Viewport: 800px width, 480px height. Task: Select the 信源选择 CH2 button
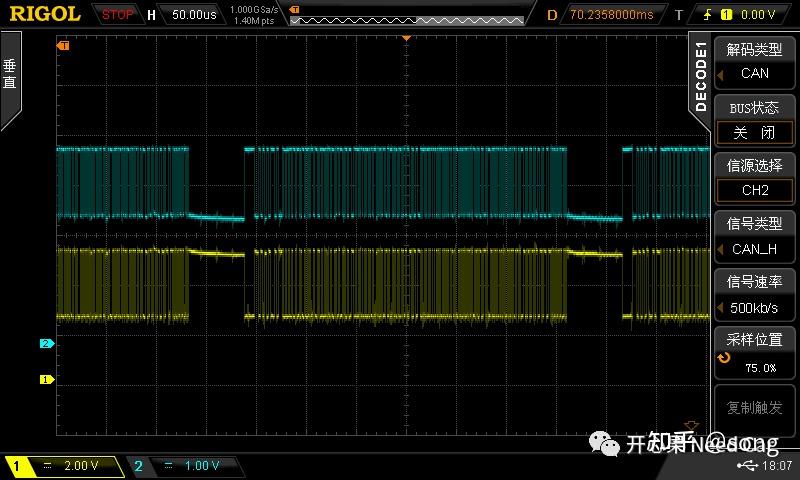[x=755, y=179]
